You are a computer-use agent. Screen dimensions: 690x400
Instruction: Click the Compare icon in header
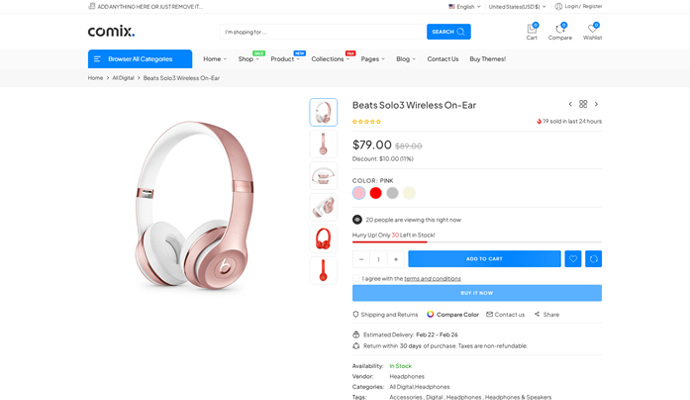[x=560, y=30]
